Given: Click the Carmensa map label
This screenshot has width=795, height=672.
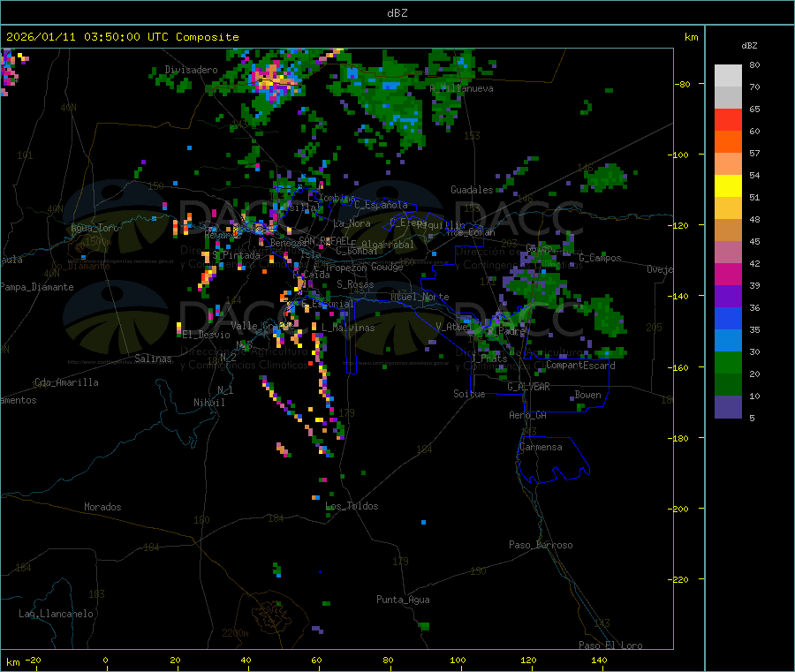Looking at the screenshot, I should [541, 447].
